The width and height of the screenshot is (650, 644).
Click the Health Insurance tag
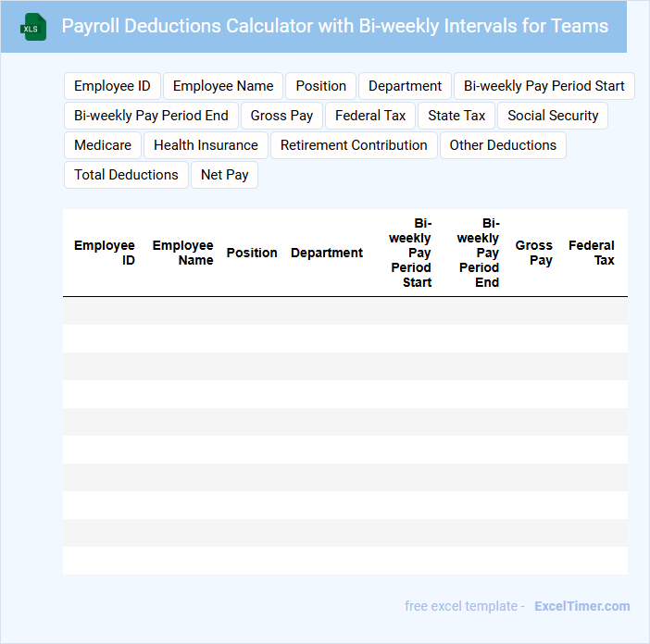pos(206,145)
